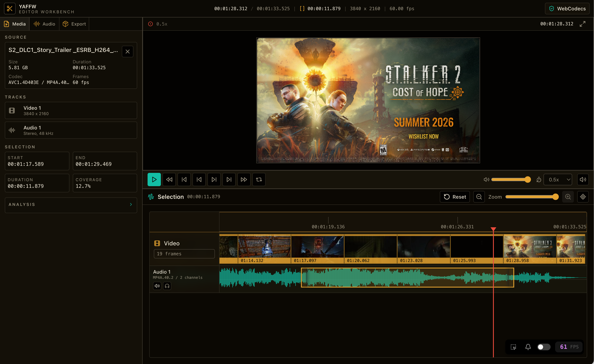Click the WebCodecs shield icon

coord(551,9)
